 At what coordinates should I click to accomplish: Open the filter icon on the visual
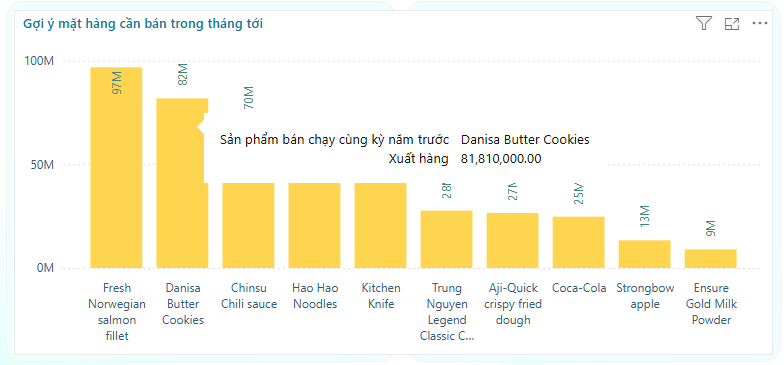point(704,24)
